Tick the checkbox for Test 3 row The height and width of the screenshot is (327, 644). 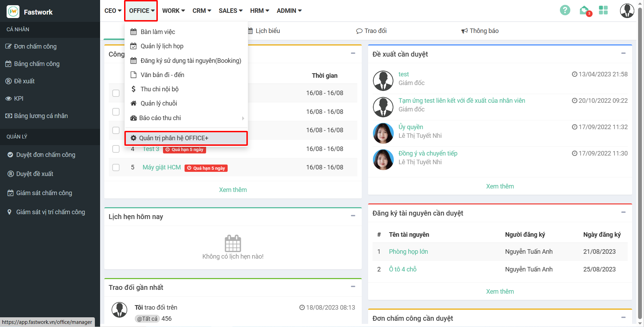(x=116, y=149)
